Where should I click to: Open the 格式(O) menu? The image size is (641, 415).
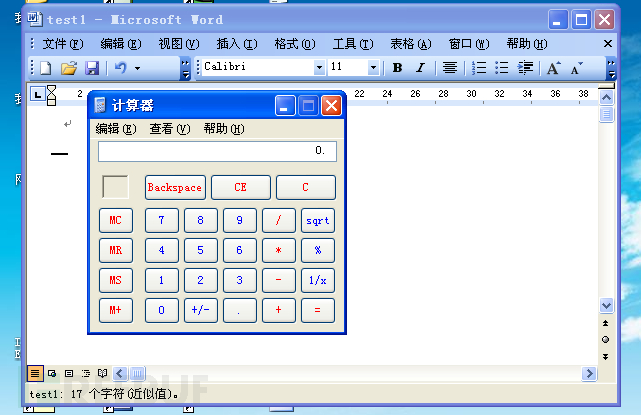(295, 44)
